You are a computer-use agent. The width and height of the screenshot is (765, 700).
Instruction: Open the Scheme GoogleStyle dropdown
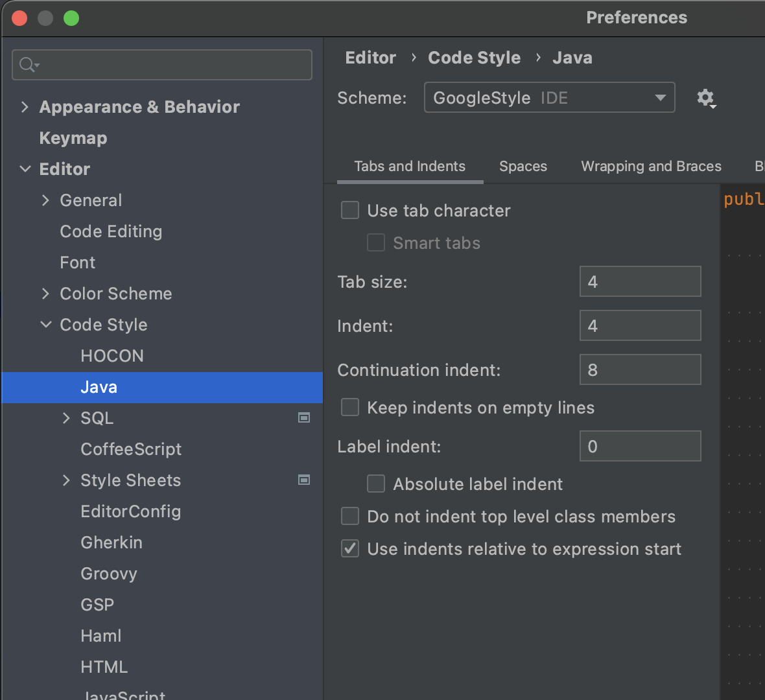coord(549,98)
